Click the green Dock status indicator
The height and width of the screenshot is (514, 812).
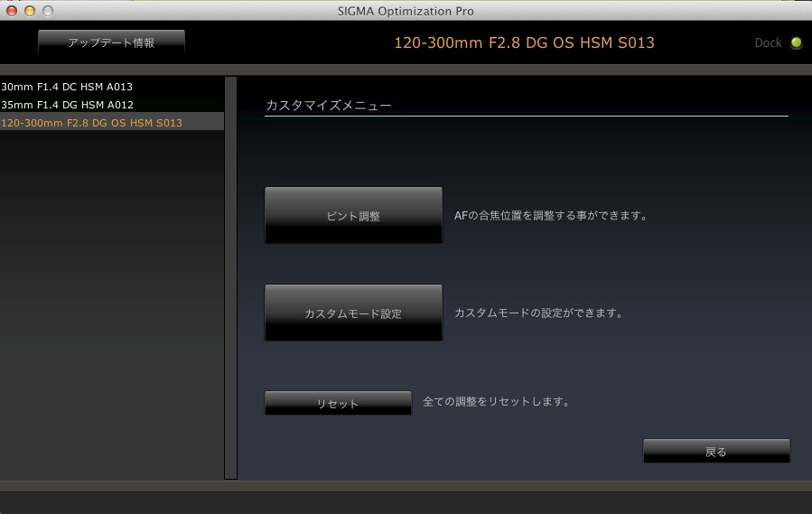796,43
